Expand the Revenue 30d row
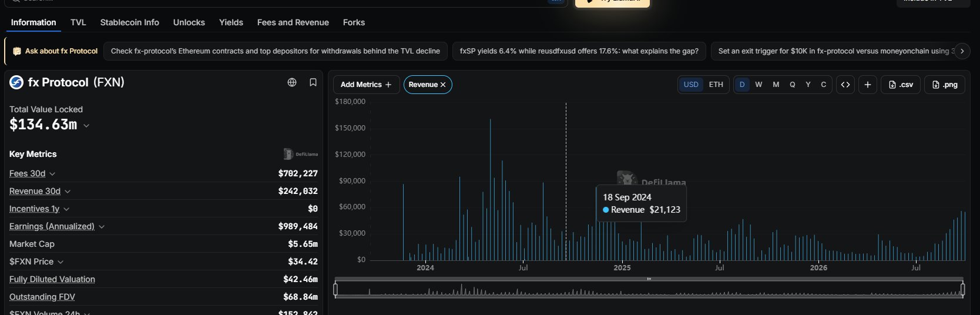This screenshot has height=315, width=980. (68, 192)
